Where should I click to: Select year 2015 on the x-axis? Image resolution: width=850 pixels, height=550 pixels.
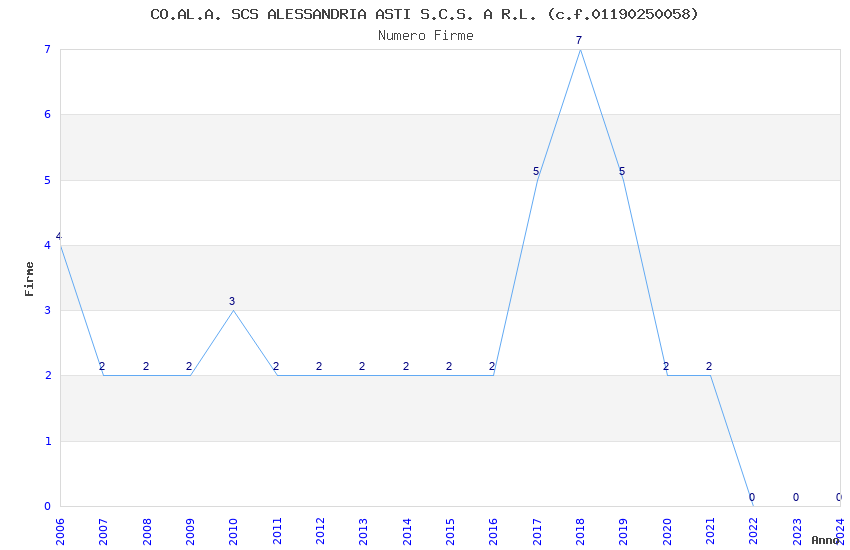[x=450, y=531]
